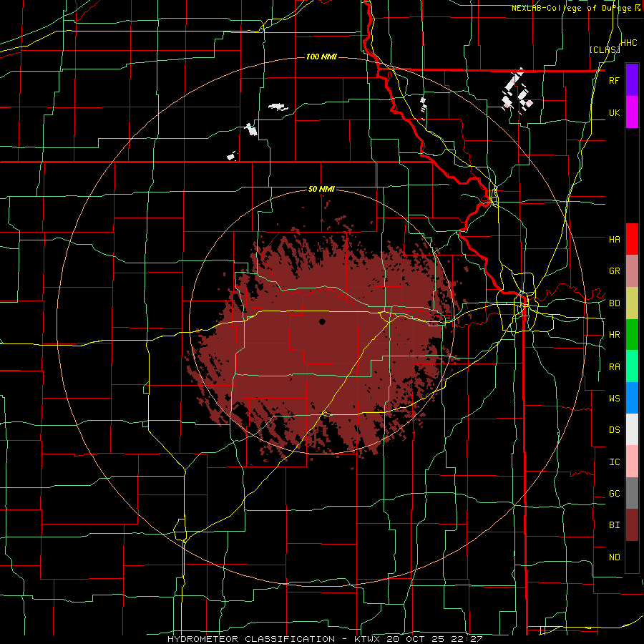This screenshot has height=644, width=644.
Task: Click the GC legend label
Action: [x=615, y=494]
